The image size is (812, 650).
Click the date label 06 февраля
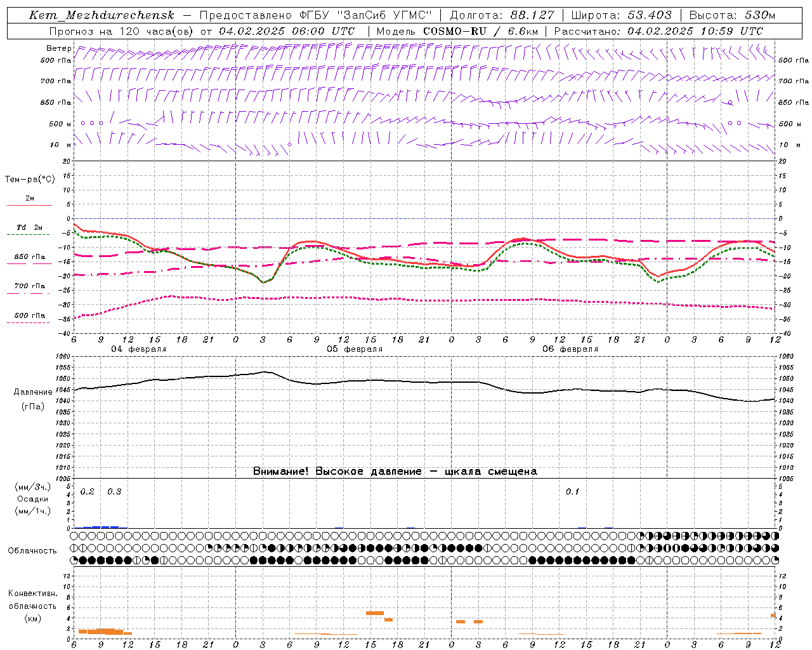click(x=570, y=349)
